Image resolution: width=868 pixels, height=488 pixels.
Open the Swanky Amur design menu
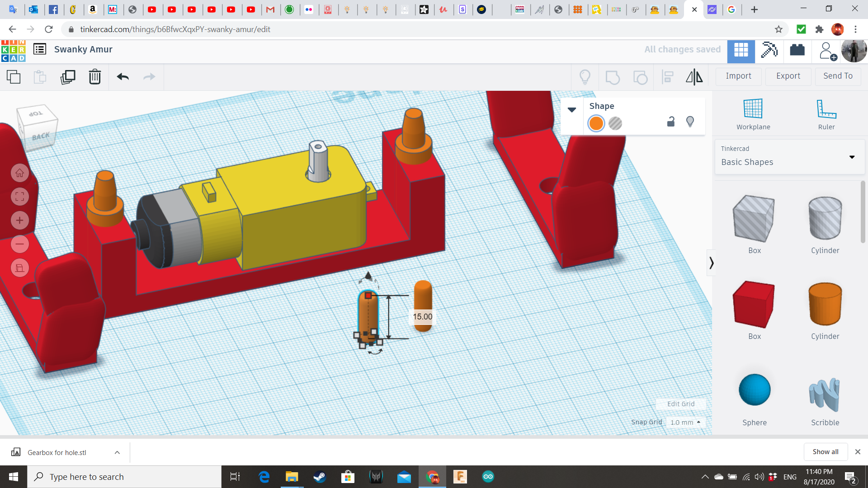pyautogui.click(x=40, y=49)
